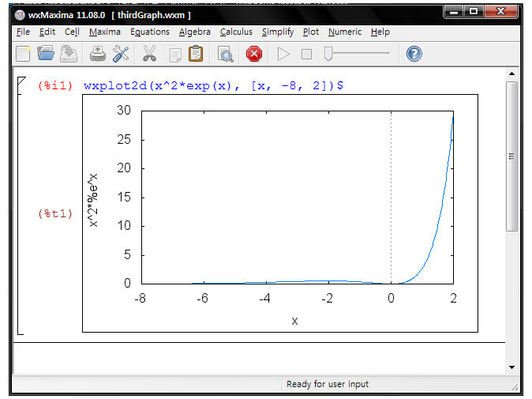Click the New document toolbar icon
The image size is (532, 399).
tap(23, 54)
